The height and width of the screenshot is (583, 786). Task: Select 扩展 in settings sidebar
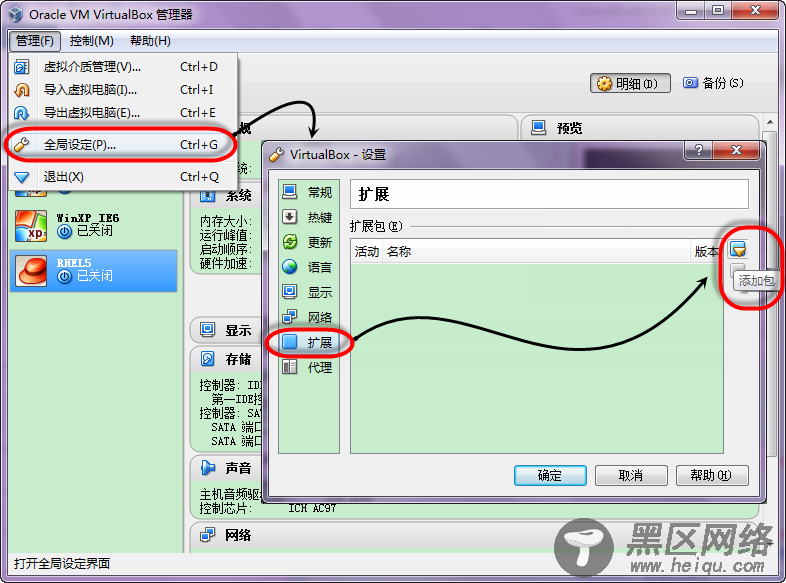pyautogui.click(x=309, y=342)
